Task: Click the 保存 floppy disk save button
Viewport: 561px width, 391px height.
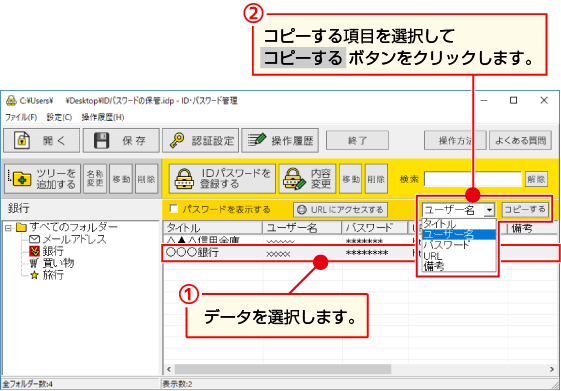Action: click(x=121, y=141)
